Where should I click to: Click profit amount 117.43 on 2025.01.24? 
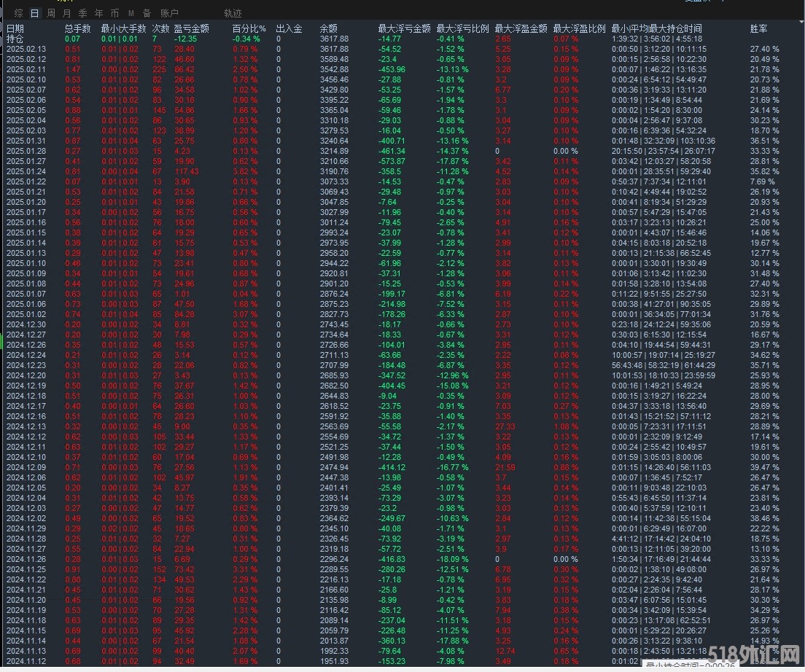(187, 172)
